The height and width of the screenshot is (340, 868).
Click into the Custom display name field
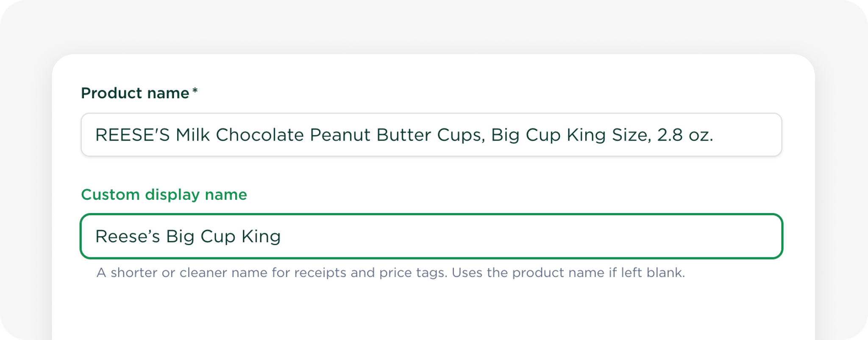point(431,236)
